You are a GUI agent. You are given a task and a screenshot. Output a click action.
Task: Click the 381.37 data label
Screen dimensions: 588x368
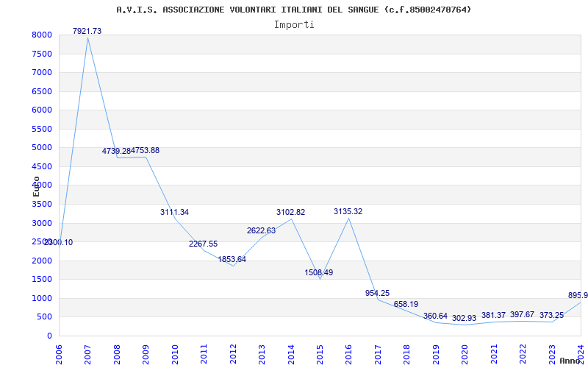click(x=493, y=315)
